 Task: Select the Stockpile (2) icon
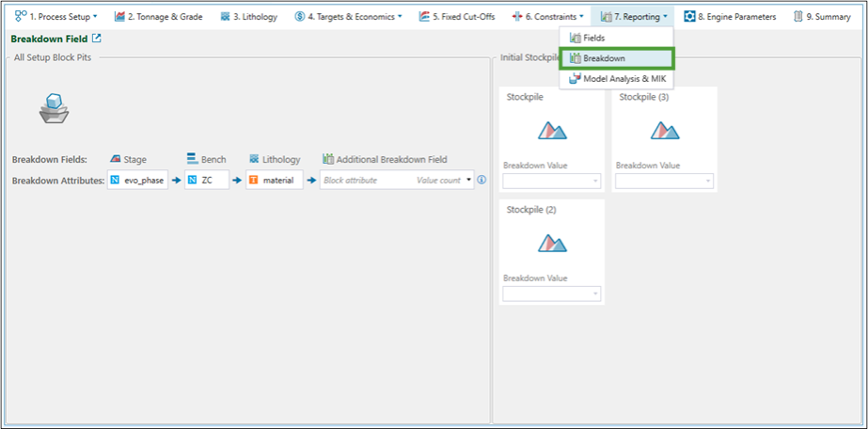coord(552,243)
